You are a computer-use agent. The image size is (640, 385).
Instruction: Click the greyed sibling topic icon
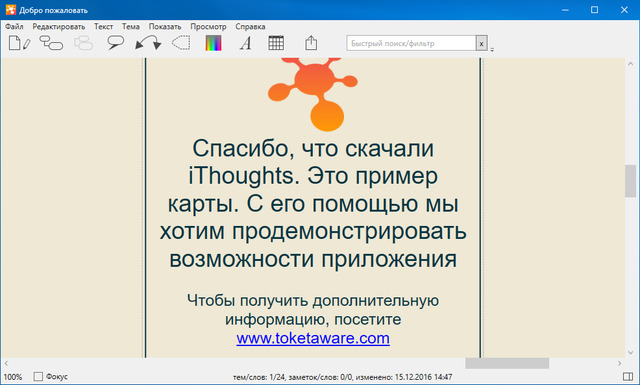83,43
